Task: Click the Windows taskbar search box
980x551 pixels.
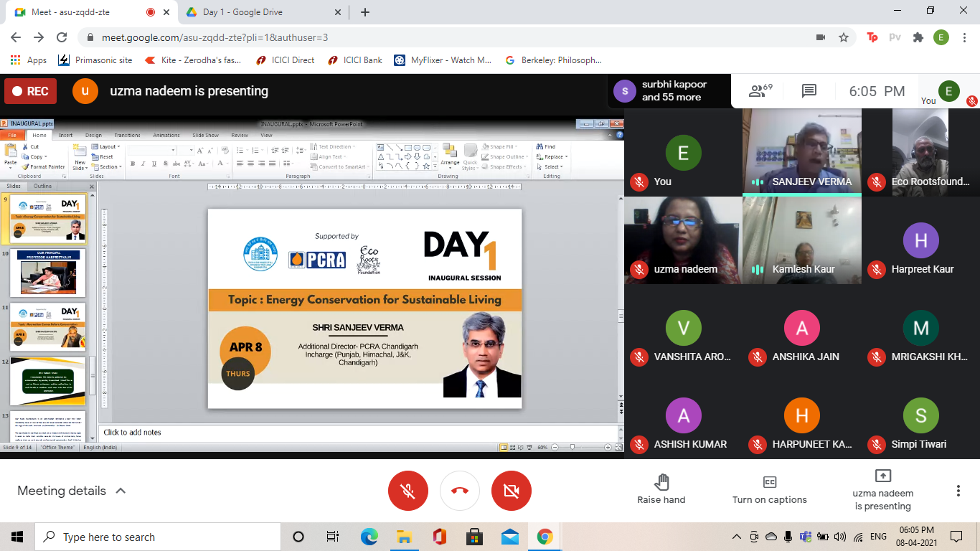Action: (158, 537)
